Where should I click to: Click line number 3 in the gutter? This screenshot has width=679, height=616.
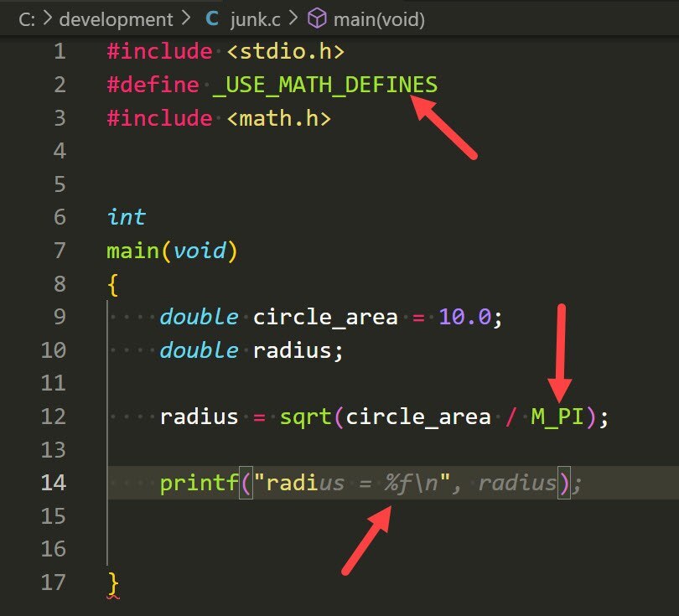click(x=60, y=118)
